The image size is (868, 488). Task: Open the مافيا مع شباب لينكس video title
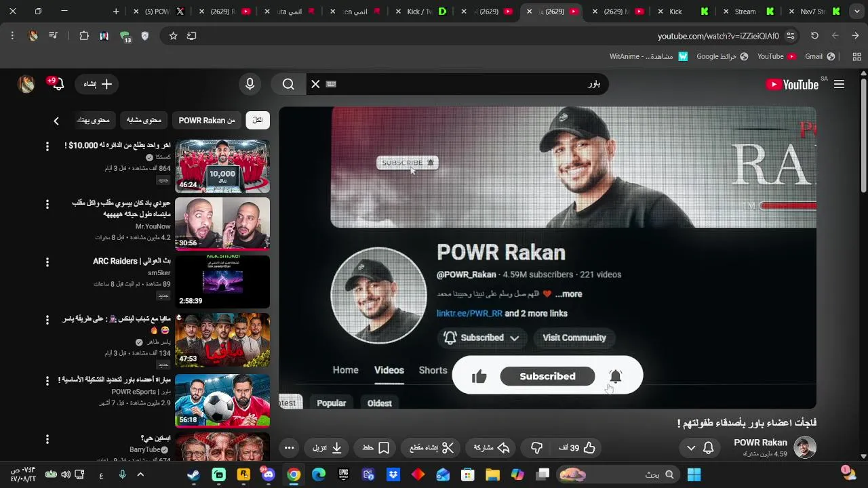point(116,324)
